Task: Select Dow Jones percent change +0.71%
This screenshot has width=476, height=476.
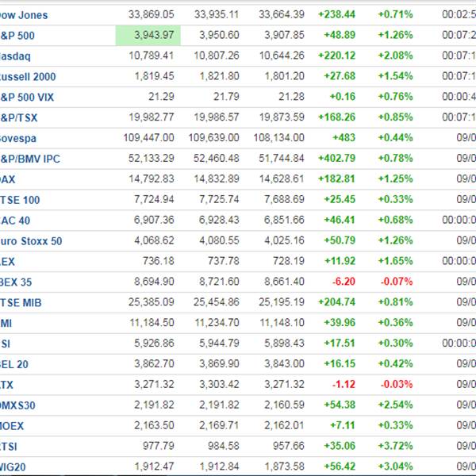Action: click(395, 14)
